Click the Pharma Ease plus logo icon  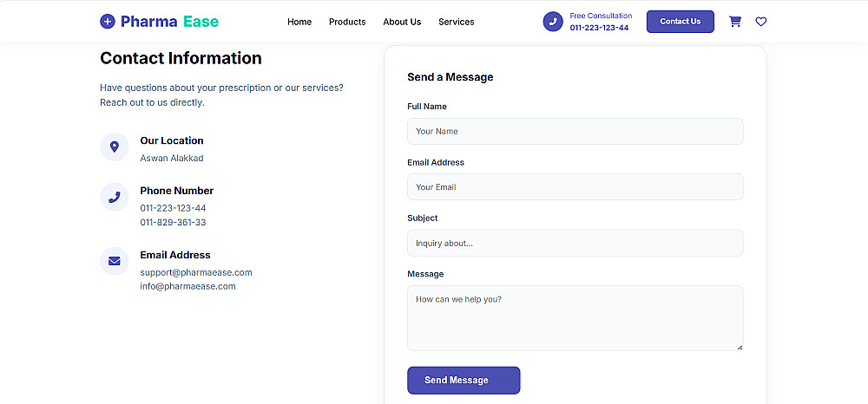pos(108,22)
